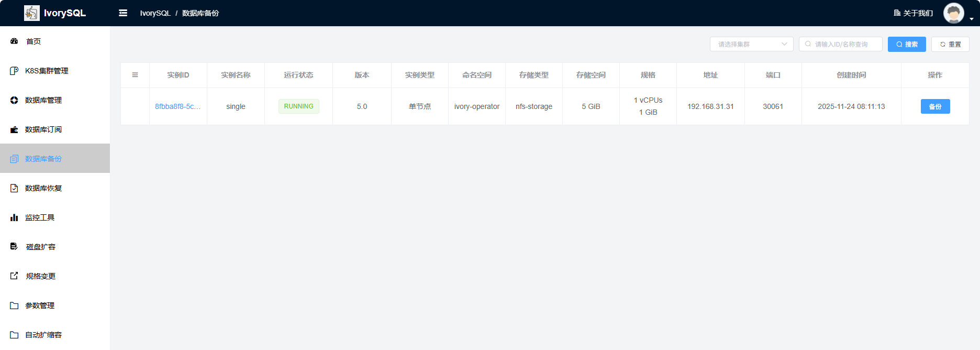Click the 数据库管理 sidebar icon
The width and height of the screenshot is (980, 350).
click(14, 100)
